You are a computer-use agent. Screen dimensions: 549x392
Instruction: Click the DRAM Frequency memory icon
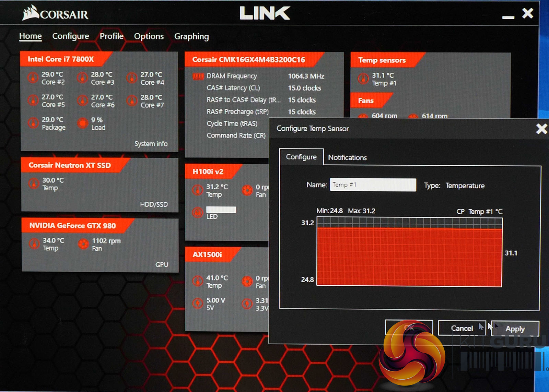[198, 76]
